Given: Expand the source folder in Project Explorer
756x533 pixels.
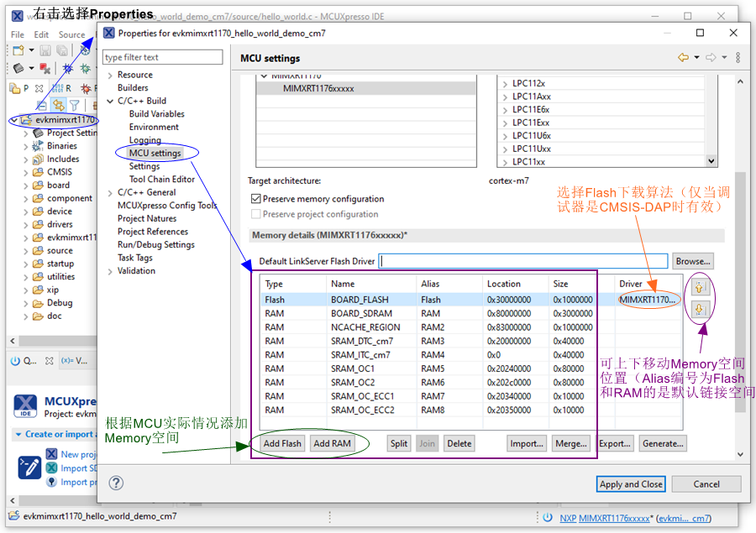Looking at the screenshot, I should pyautogui.click(x=25, y=251).
